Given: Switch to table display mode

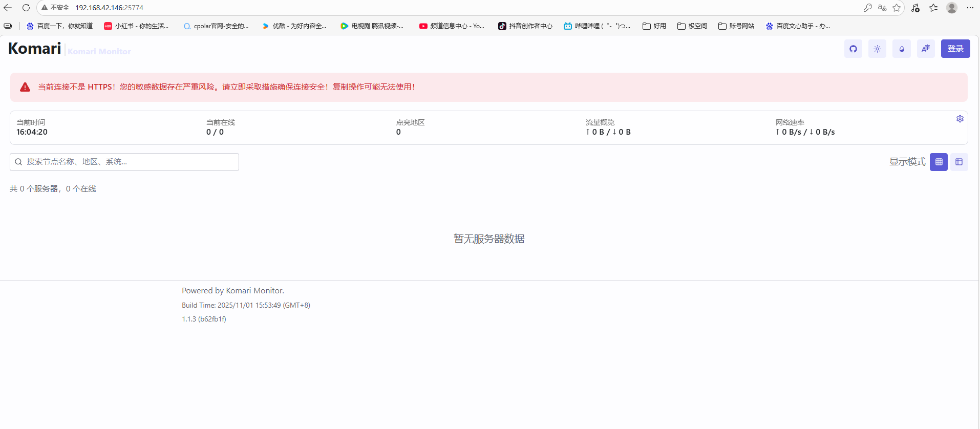Looking at the screenshot, I should point(958,162).
